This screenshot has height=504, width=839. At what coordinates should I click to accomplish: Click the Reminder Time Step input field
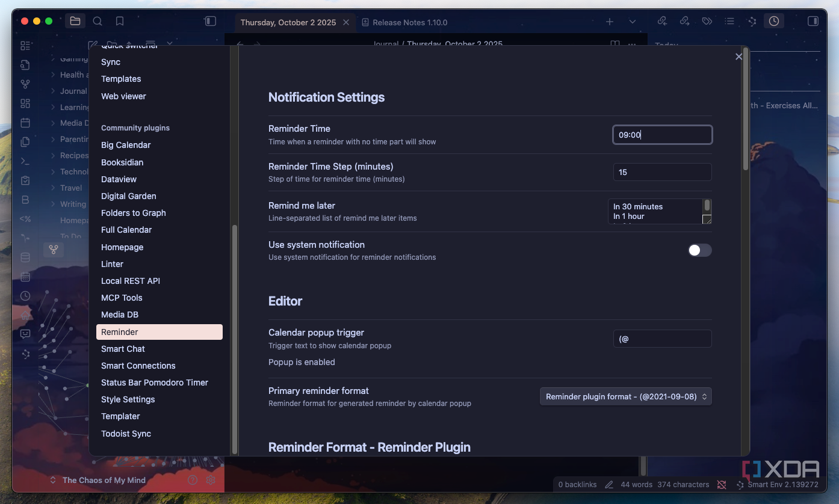point(663,172)
